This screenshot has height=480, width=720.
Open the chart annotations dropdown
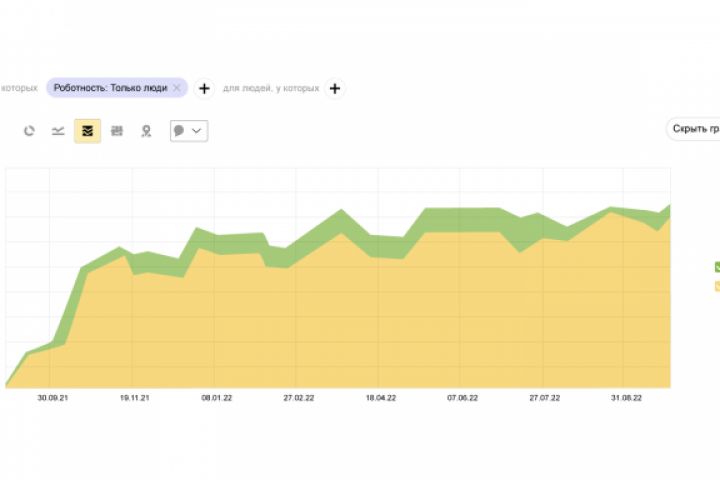click(197, 131)
